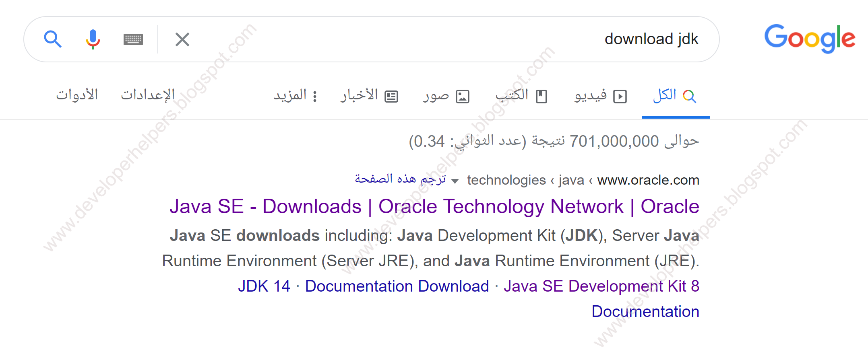Viewport: 868px width, 364px height.
Task: Activate voice search with the microphone icon
Action: click(93, 39)
